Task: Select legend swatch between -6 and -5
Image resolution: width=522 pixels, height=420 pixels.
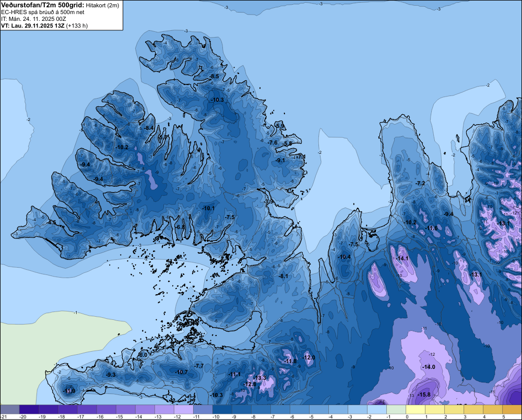Action: pos(299,409)
